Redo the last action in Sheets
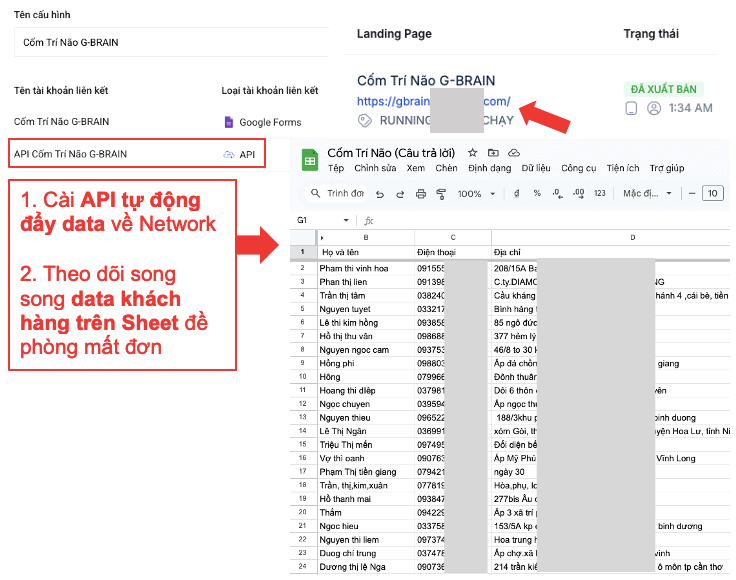Image resolution: width=736 pixels, height=580 pixels. 400,194
